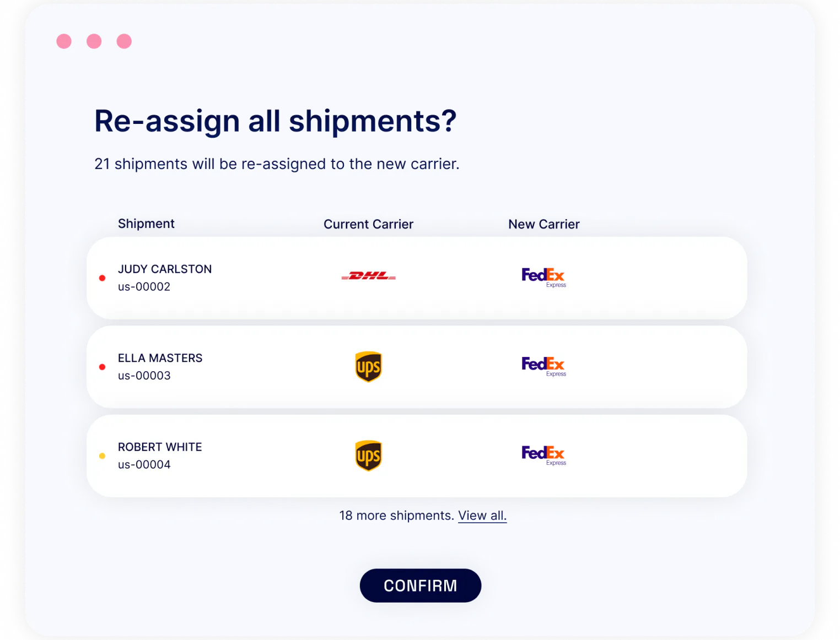The width and height of the screenshot is (840, 640).
Task: Click FedEx Express logo in Judy Carlston row
Action: pos(543,276)
